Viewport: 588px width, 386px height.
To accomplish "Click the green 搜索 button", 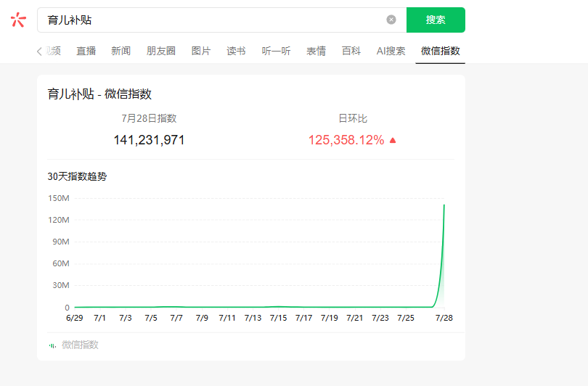I will point(436,20).
